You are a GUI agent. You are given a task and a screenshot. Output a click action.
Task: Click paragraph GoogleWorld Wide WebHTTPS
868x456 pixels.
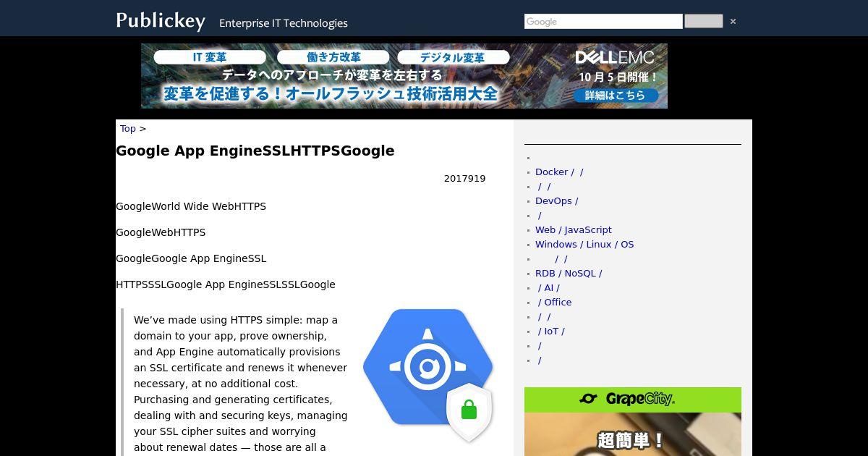tap(191, 206)
